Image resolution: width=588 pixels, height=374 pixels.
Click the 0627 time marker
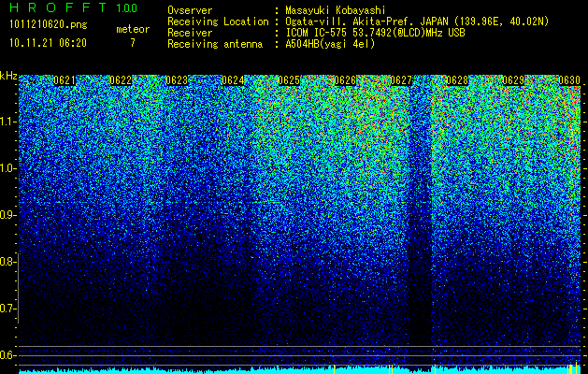[401, 80]
